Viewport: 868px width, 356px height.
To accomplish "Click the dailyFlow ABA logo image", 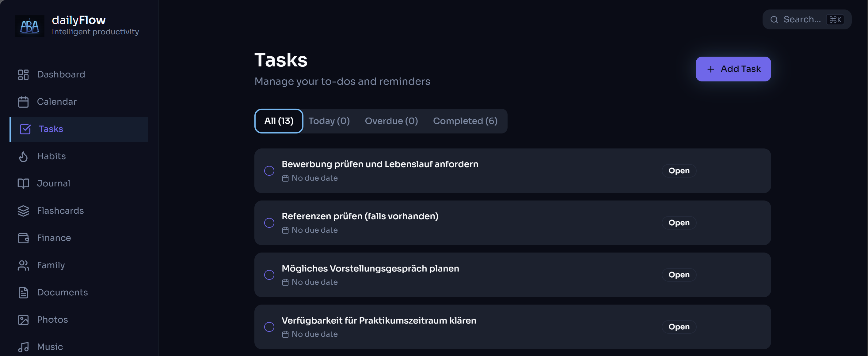I will 30,26.
